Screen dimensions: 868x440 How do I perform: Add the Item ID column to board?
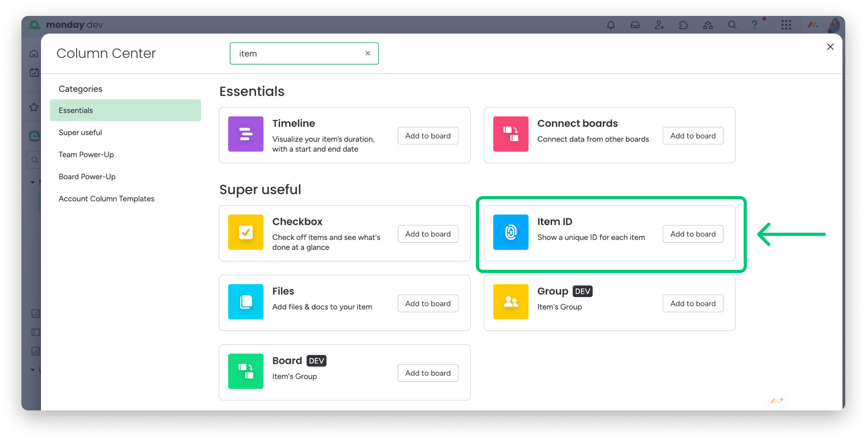(x=692, y=234)
